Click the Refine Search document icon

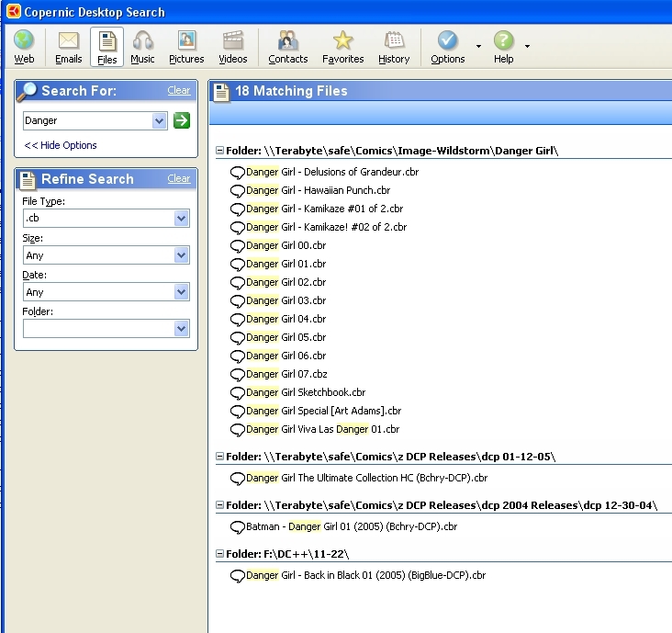tap(28, 180)
